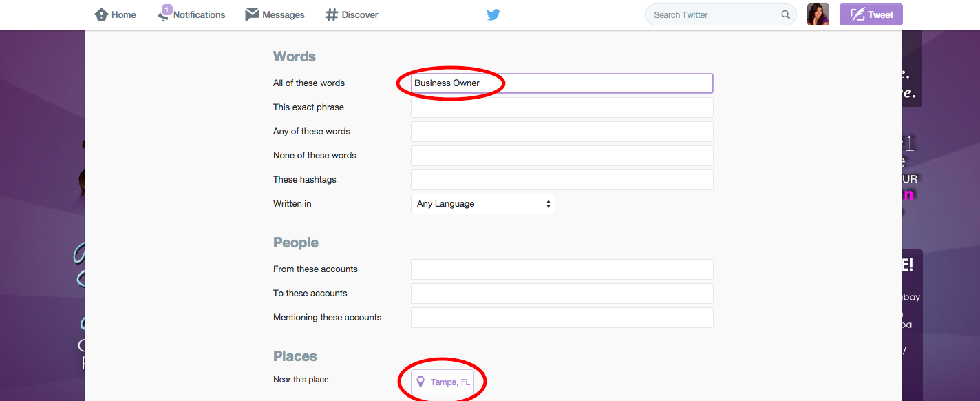
Task: Click the This exact phrase field
Action: (562, 107)
